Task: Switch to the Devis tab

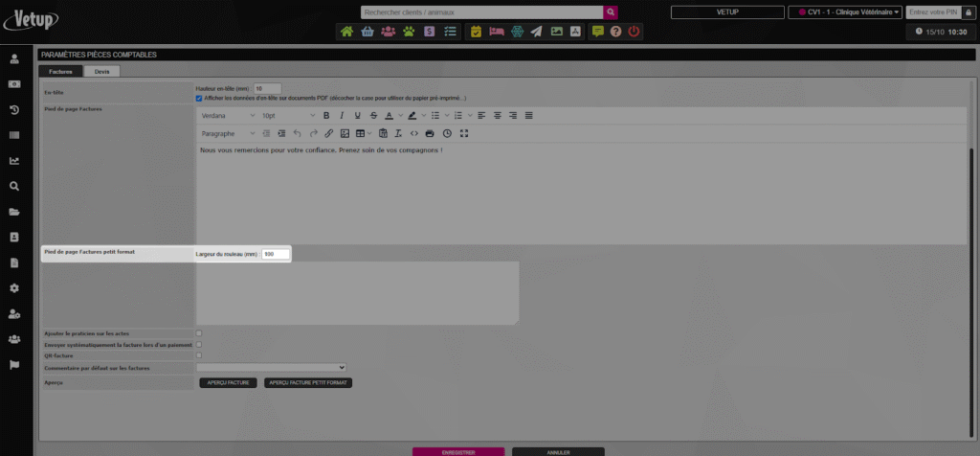Action: 101,71
